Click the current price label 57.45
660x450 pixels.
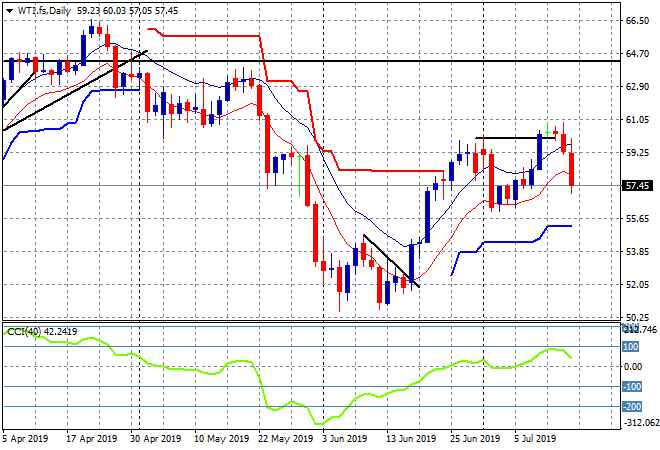coord(637,186)
